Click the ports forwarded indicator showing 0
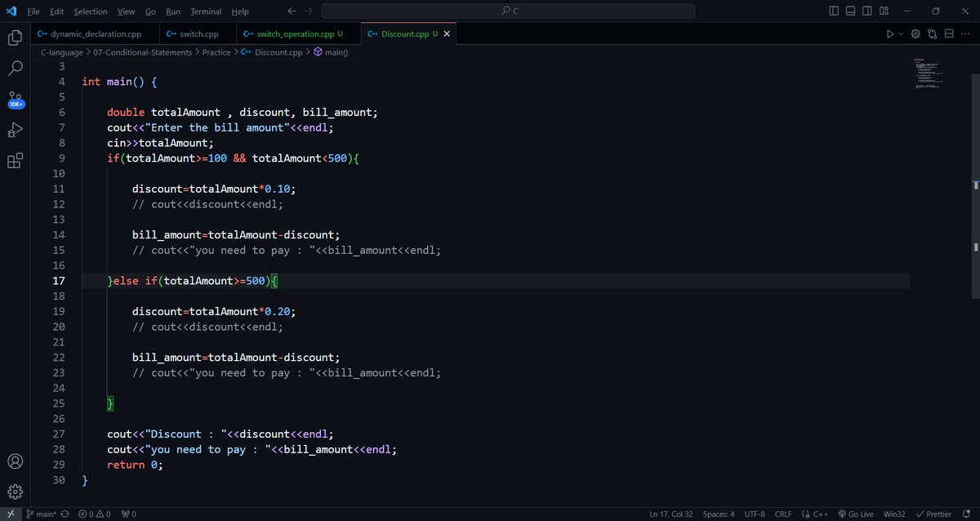The image size is (980, 521). 128,514
